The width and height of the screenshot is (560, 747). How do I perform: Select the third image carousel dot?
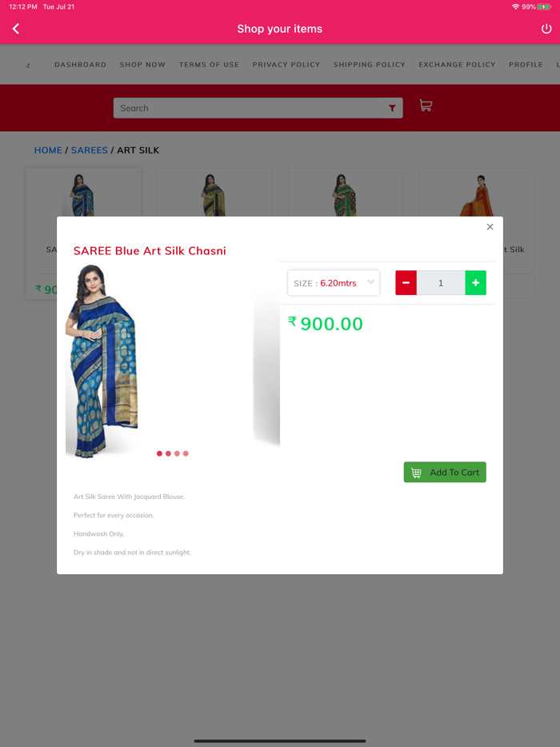[177, 453]
